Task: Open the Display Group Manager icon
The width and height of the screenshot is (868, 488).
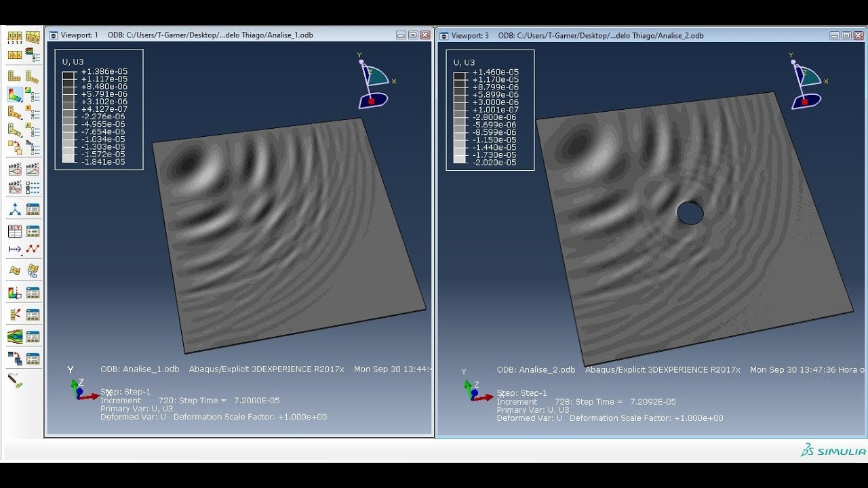Action: coord(32,270)
